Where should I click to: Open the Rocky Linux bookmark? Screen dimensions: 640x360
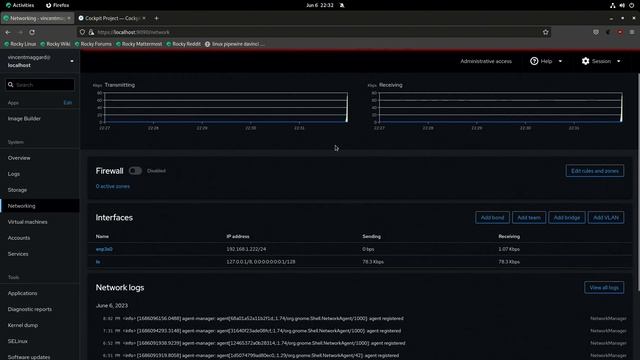point(20,44)
